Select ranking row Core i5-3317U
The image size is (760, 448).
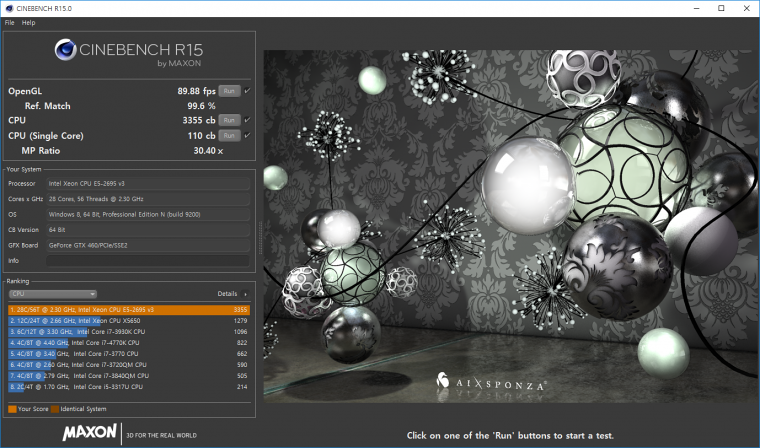[129, 387]
